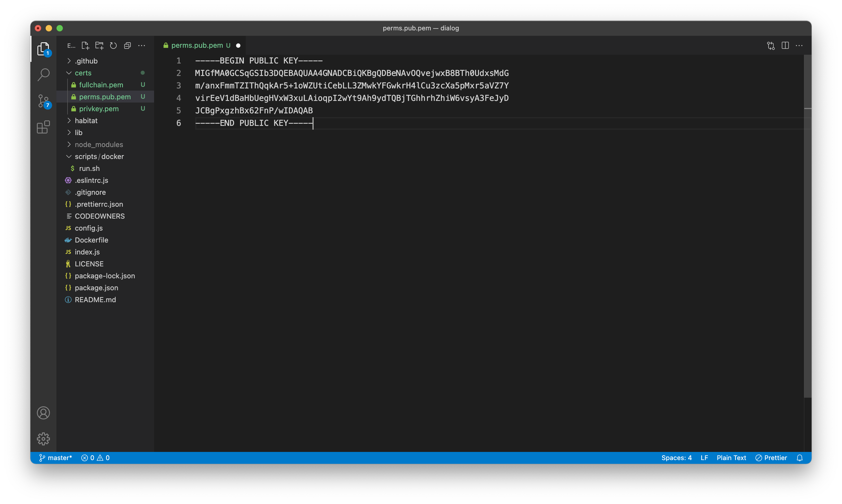Open index.js file
The height and width of the screenshot is (504, 842).
pos(105,252)
